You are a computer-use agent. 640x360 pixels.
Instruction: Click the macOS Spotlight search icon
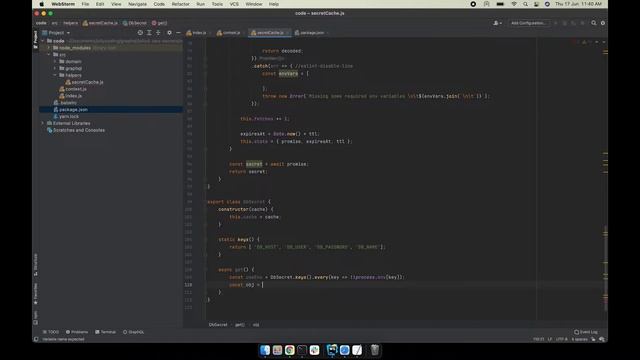point(525,4)
